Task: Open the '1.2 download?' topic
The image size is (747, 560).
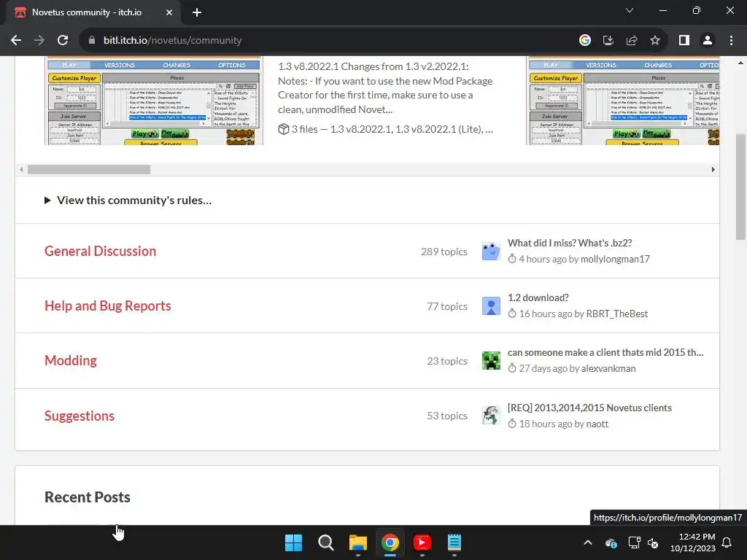Action: [538, 297]
